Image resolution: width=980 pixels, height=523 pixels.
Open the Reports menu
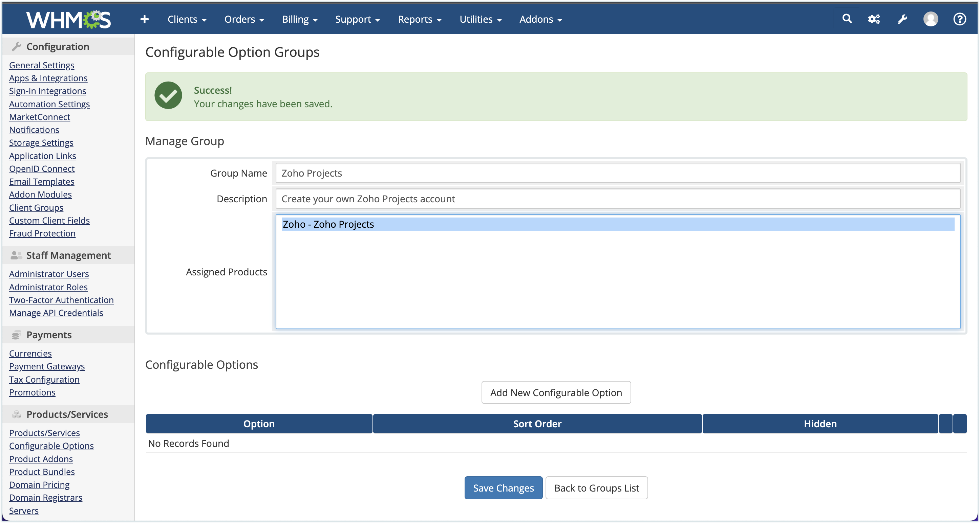[x=419, y=19]
